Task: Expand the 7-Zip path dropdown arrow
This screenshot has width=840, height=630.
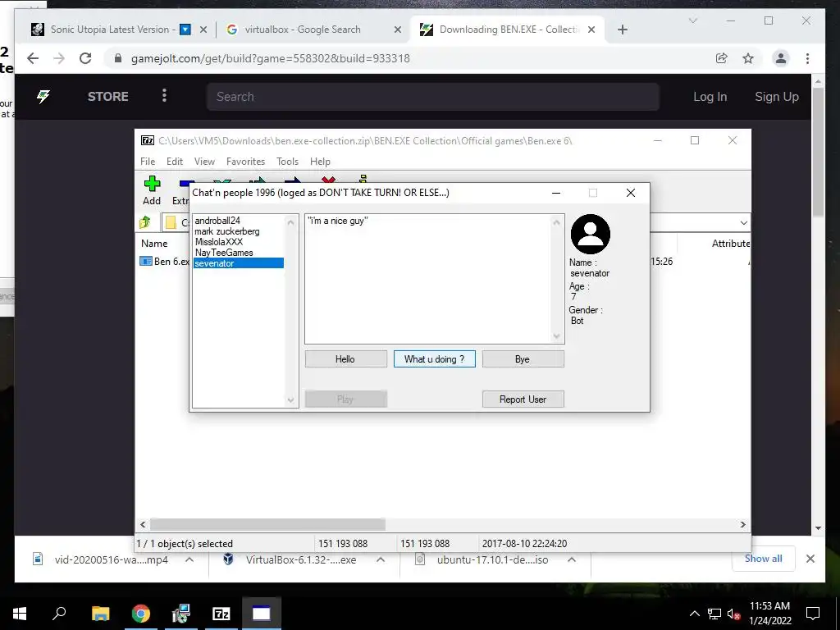Action: click(743, 222)
